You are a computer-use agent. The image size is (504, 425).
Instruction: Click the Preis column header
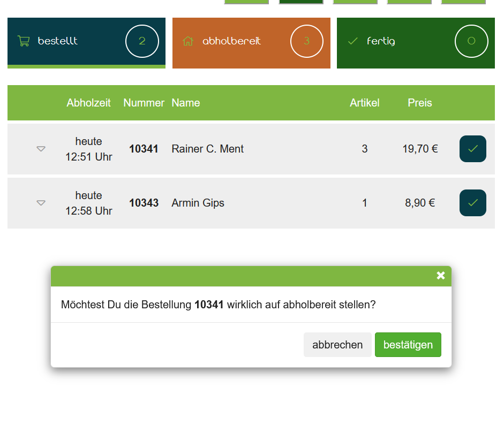[x=419, y=103]
